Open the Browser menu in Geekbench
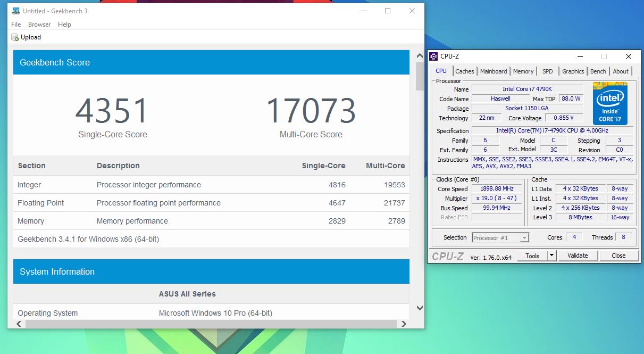Viewport: 644px width, 354px height. [39, 24]
